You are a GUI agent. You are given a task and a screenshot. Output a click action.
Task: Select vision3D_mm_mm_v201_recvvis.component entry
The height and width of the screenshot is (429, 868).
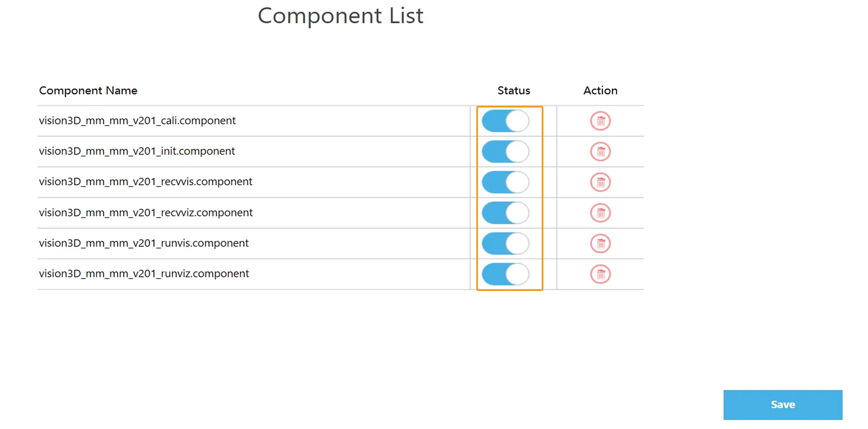tap(145, 181)
